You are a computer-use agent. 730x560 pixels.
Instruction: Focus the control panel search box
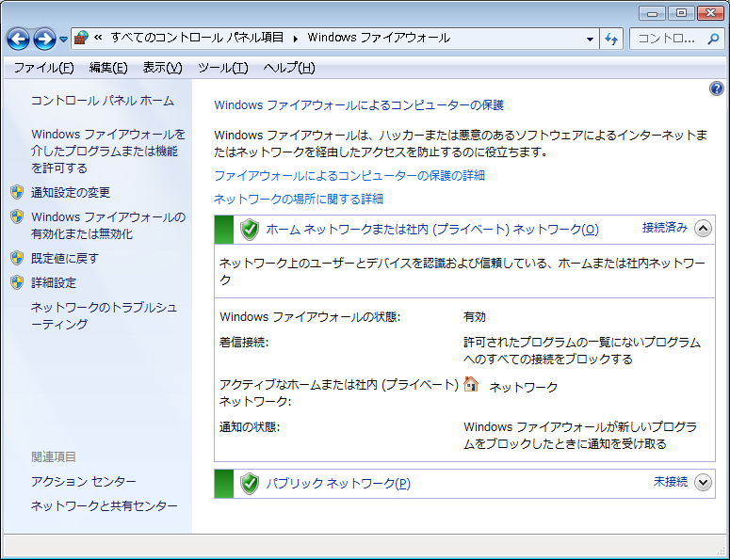[x=676, y=40]
